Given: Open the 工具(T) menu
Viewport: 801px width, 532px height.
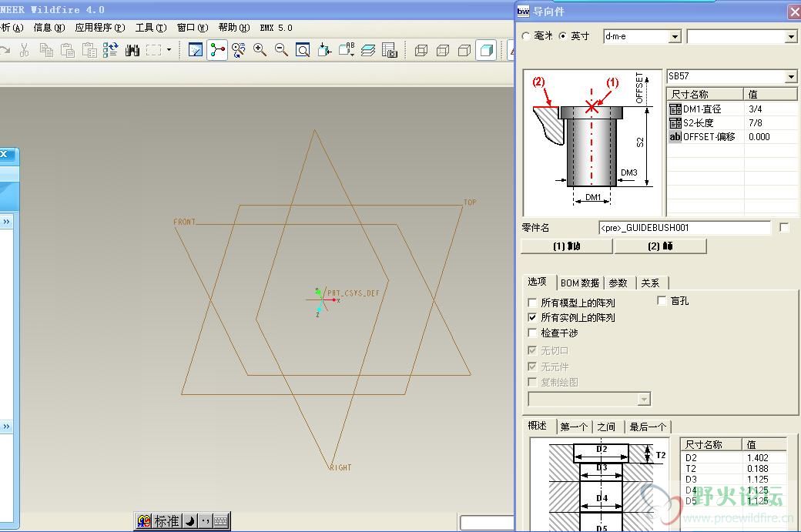Looking at the screenshot, I should tap(151, 28).
